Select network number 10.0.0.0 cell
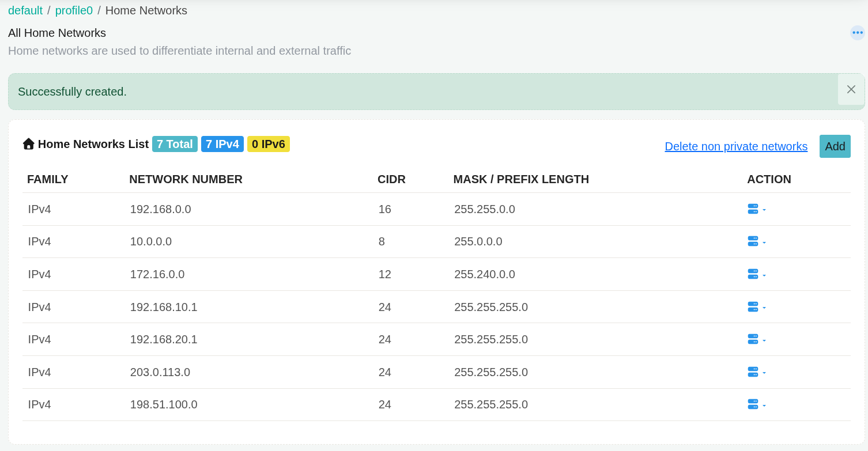 point(151,241)
